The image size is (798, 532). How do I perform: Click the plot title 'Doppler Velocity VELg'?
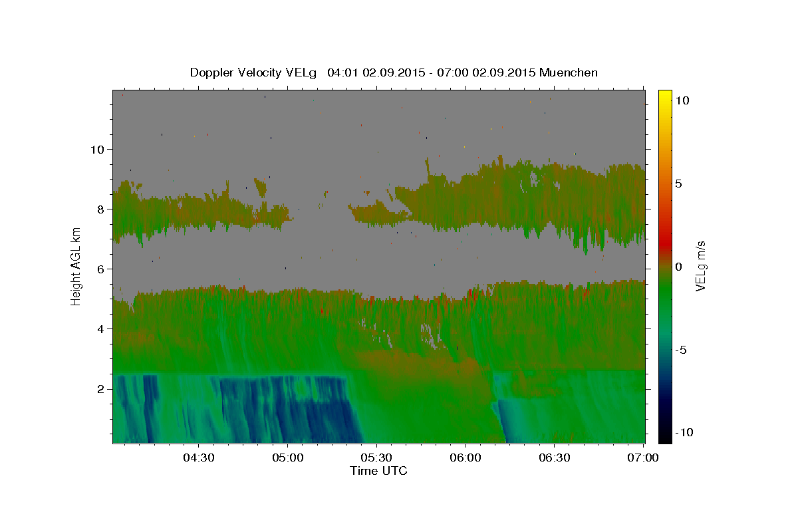(255, 72)
